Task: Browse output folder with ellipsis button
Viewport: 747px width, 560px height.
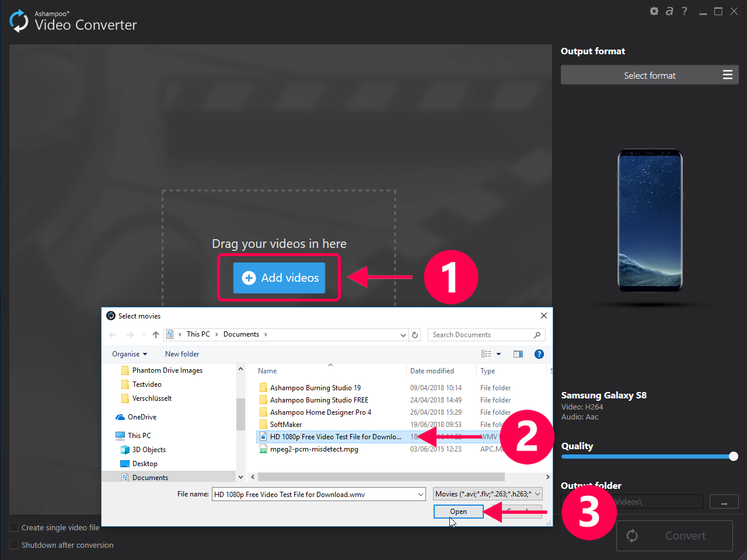Action: point(724,502)
